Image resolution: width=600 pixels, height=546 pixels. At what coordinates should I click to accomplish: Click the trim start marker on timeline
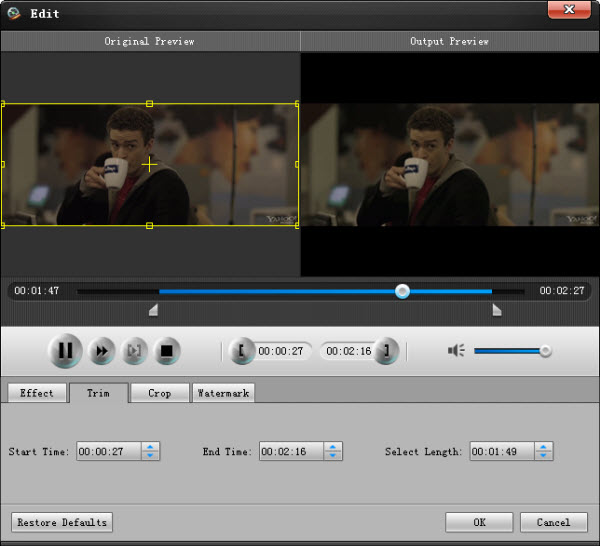point(153,310)
